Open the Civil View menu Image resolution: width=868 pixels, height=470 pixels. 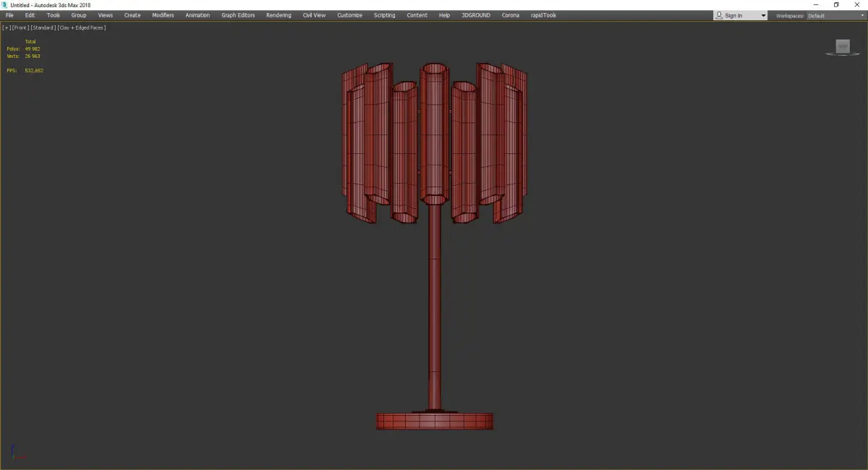click(315, 15)
